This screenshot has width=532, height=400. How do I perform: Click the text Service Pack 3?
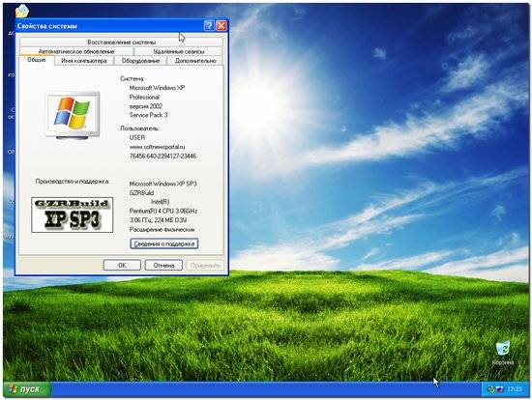pos(148,115)
